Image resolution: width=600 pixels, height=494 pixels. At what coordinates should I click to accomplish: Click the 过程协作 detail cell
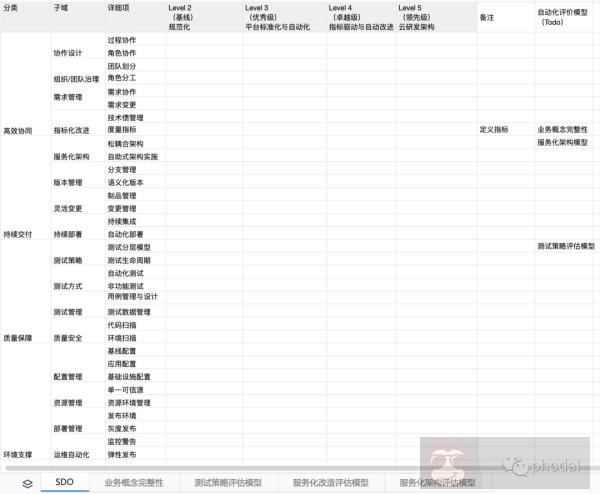point(135,40)
